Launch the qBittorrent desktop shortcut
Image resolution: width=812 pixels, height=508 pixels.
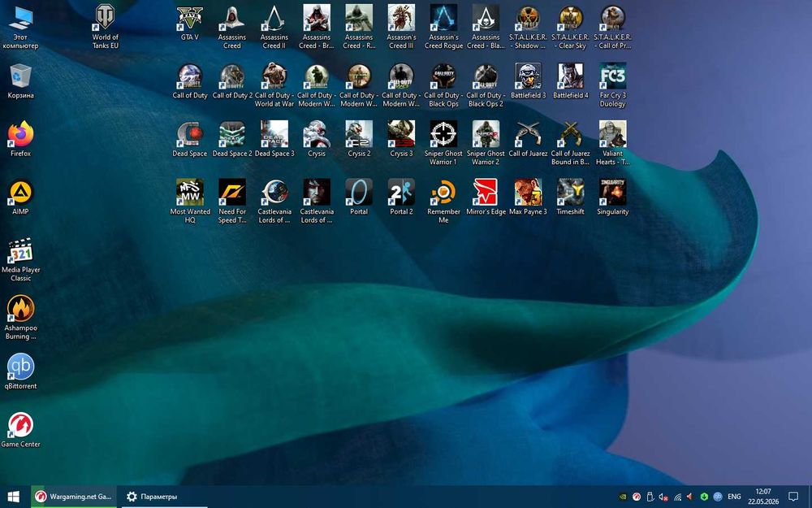(21, 371)
